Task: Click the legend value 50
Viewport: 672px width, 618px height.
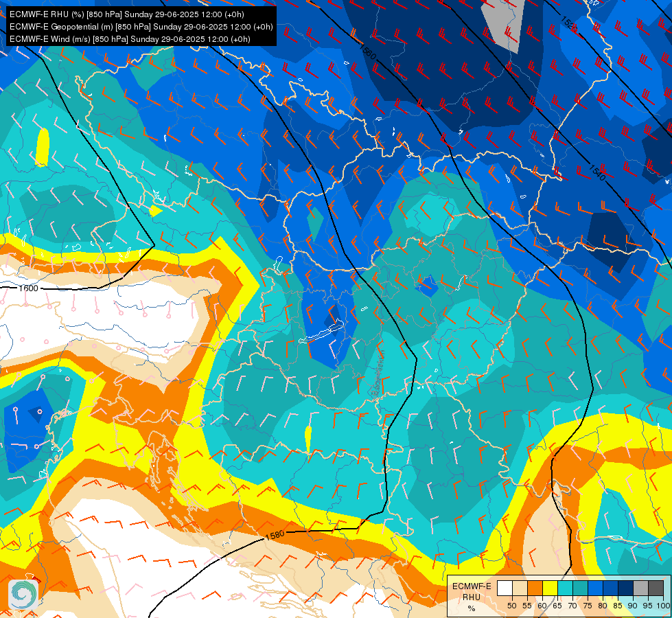Action: (511, 606)
